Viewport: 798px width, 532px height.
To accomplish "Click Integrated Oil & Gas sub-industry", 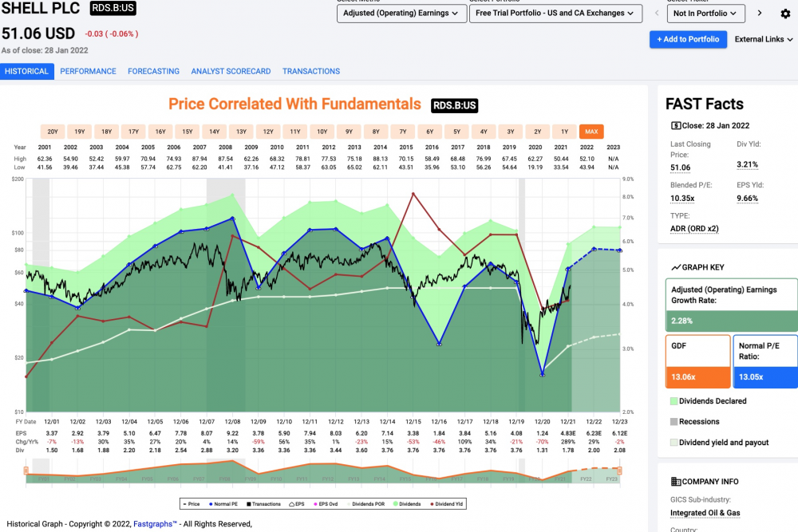I will tap(705, 513).
